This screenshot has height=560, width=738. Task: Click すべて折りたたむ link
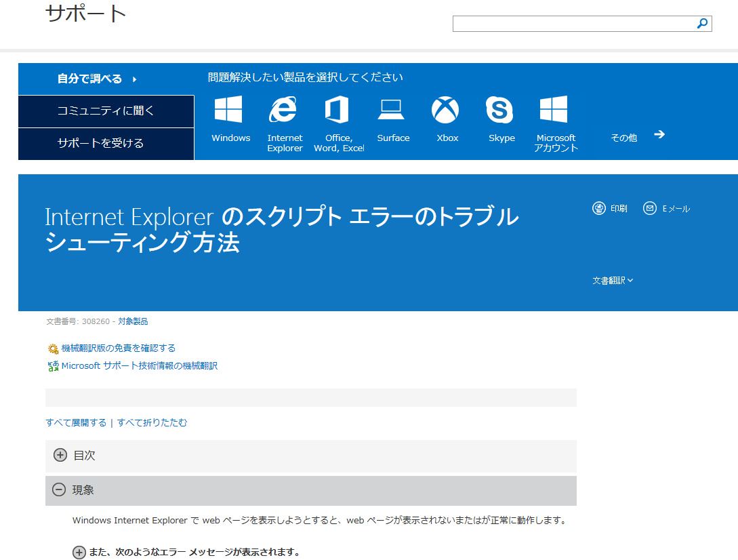[x=152, y=422]
